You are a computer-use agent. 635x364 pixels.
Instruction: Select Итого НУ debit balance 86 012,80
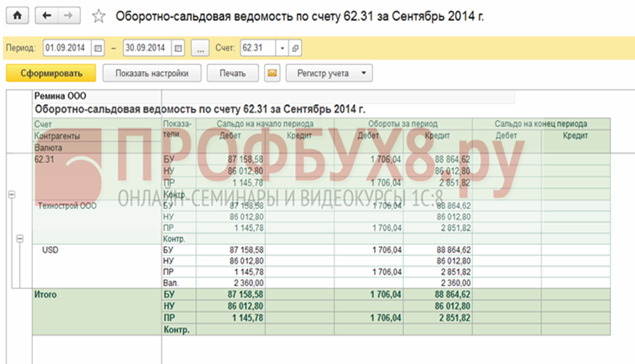coord(231,306)
